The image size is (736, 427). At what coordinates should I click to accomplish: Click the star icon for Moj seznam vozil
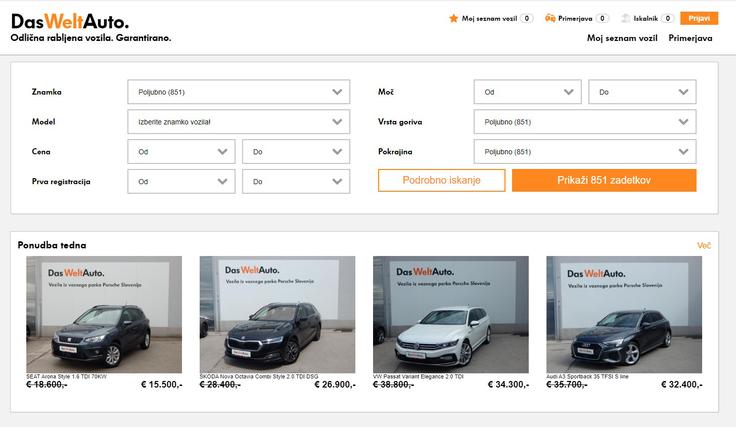pyautogui.click(x=453, y=18)
